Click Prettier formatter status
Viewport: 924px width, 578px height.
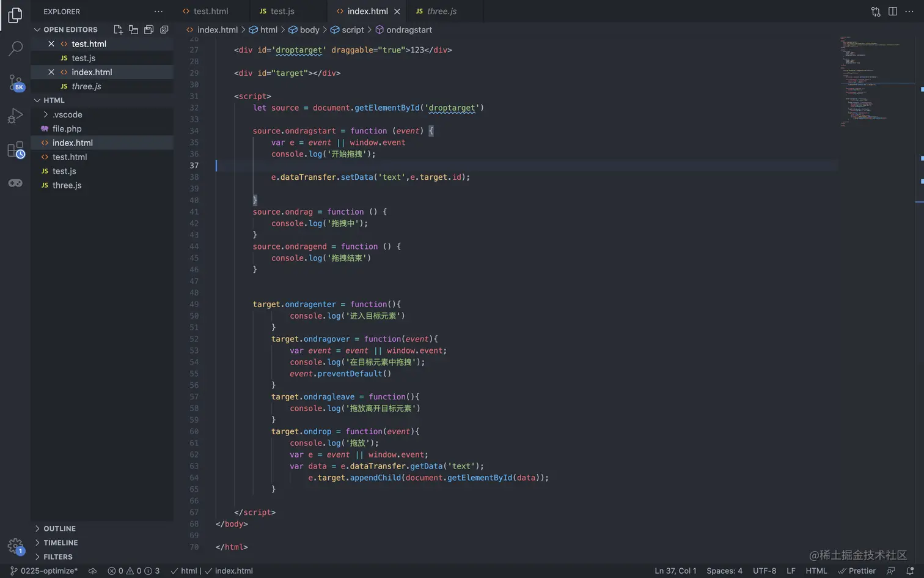pos(856,571)
